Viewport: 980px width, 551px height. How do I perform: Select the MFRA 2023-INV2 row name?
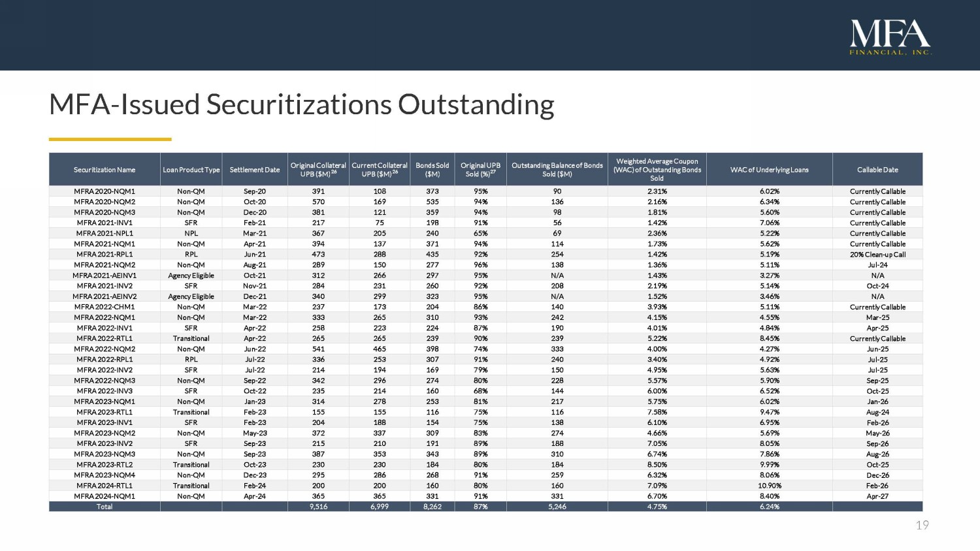pyautogui.click(x=105, y=444)
